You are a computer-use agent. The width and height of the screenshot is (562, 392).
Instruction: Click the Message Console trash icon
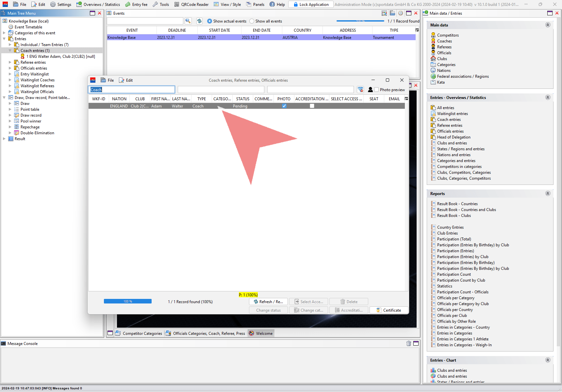pyautogui.click(x=408, y=343)
